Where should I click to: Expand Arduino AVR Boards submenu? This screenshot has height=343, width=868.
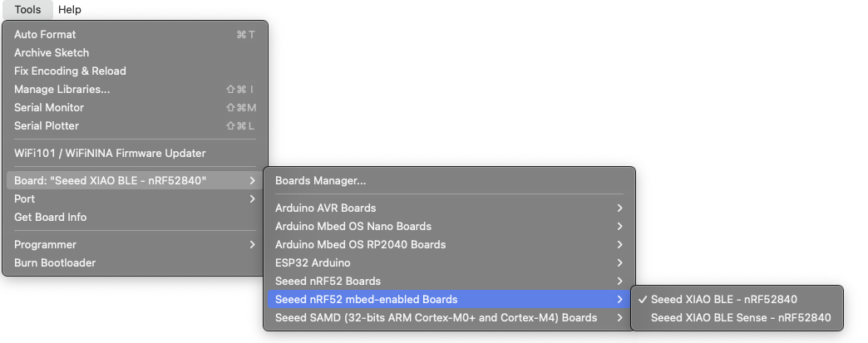tap(449, 208)
